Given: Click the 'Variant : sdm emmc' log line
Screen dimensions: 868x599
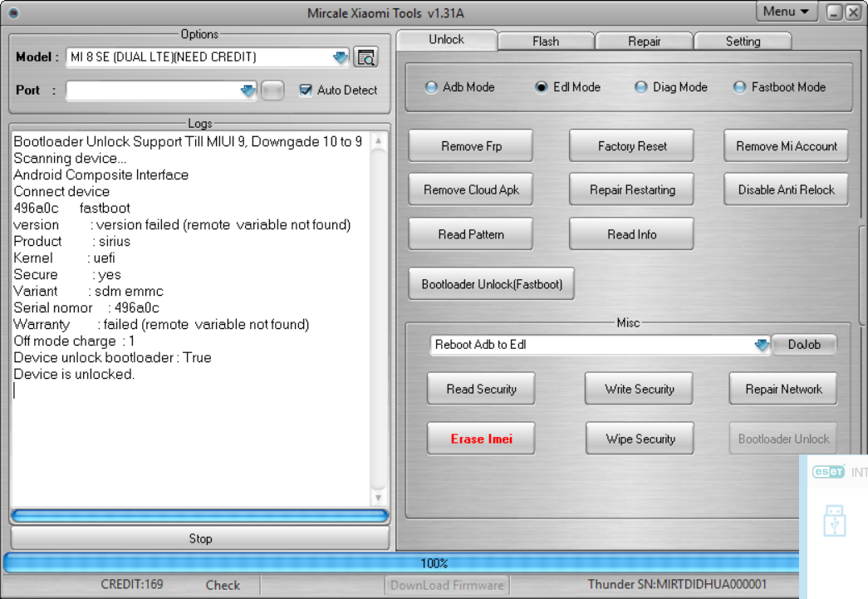Looking at the screenshot, I should click(89, 292).
